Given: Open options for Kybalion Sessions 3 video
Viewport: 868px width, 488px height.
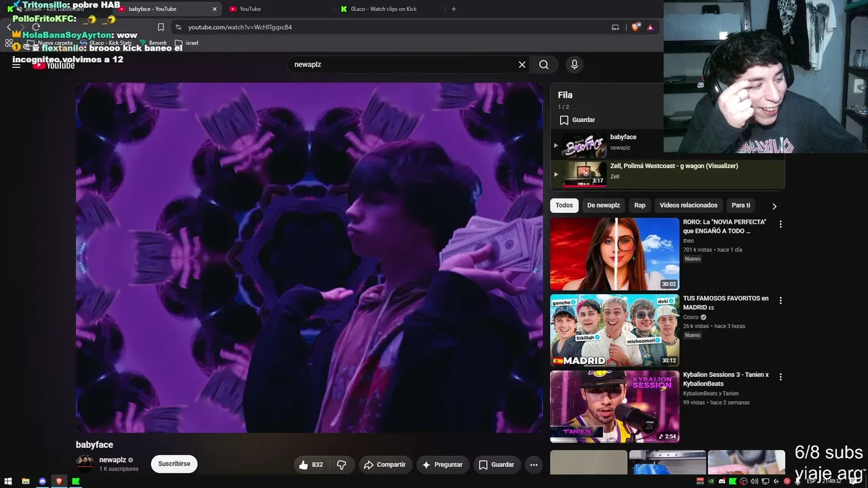Looking at the screenshot, I should coord(781,377).
